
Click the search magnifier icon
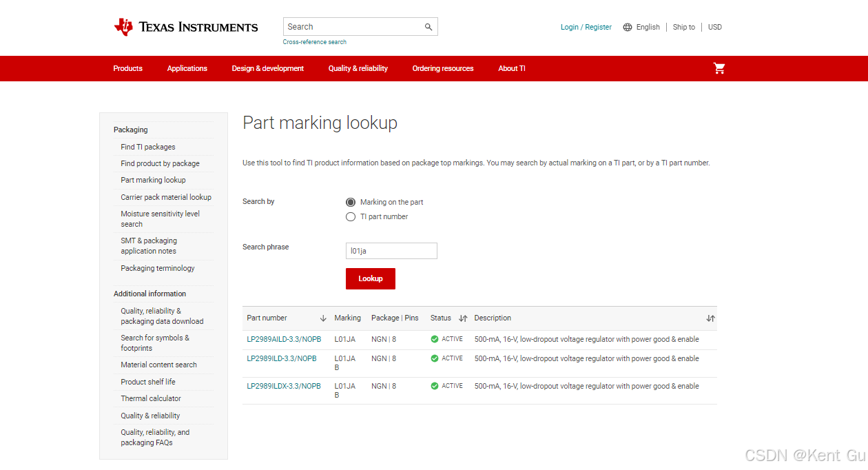point(428,27)
